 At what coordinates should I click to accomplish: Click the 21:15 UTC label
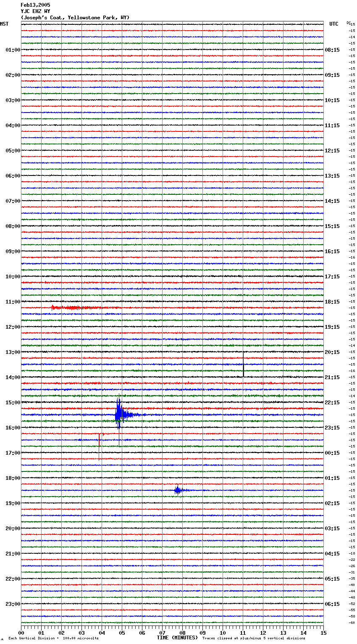pyautogui.click(x=332, y=377)
